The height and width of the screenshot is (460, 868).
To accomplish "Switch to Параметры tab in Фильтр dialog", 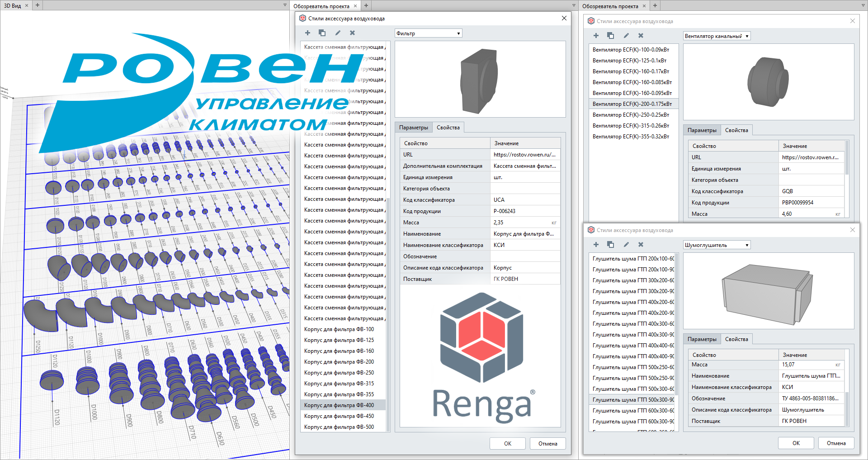I will pyautogui.click(x=413, y=128).
